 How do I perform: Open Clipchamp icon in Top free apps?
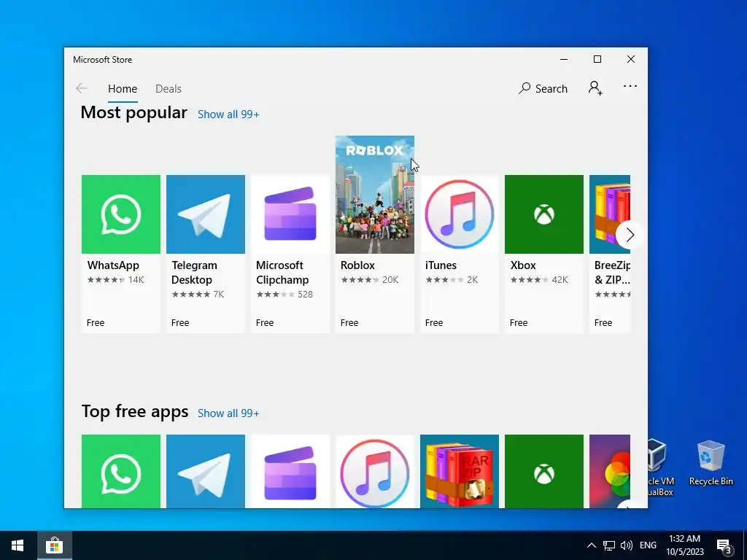click(x=290, y=472)
